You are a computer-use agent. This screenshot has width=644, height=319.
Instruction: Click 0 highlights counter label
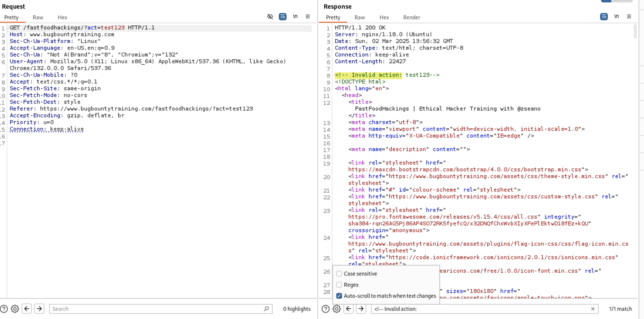(x=297, y=309)
